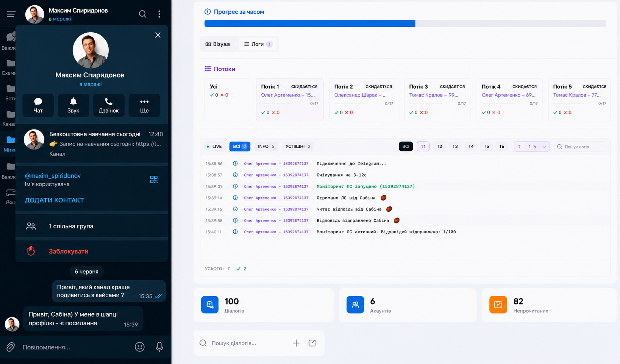Select the Усі streams card

(227, 100)
